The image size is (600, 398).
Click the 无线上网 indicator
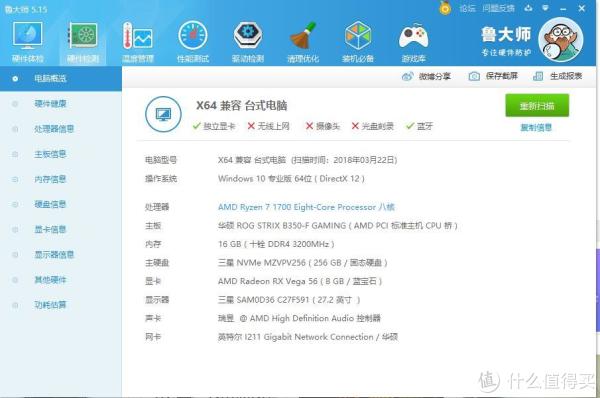click(x=269, y=126)
